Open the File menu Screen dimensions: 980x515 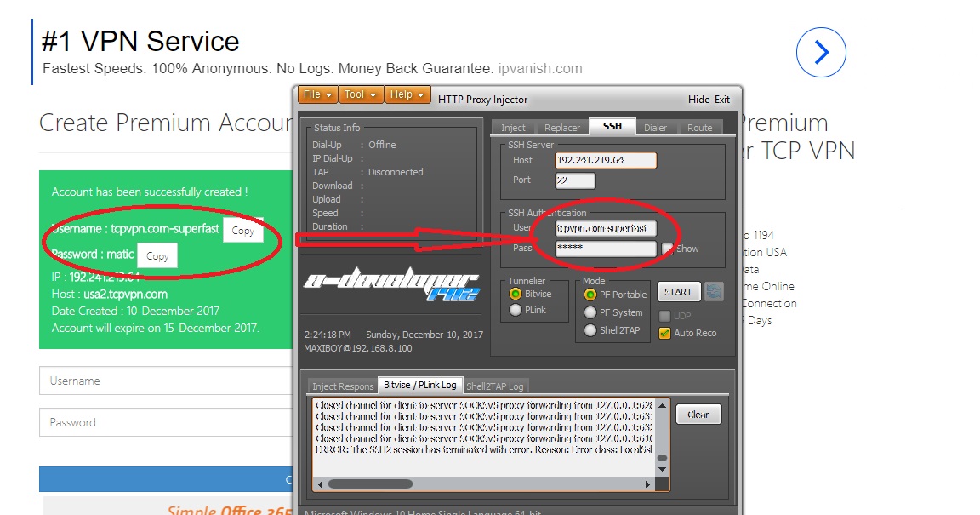(316, 94)
